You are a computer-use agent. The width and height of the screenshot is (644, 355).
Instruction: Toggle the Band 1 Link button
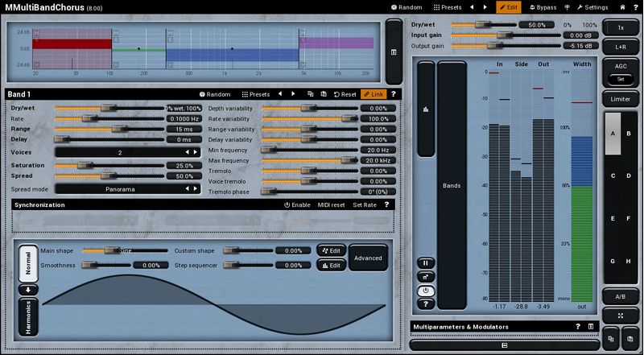coord(373,94)
